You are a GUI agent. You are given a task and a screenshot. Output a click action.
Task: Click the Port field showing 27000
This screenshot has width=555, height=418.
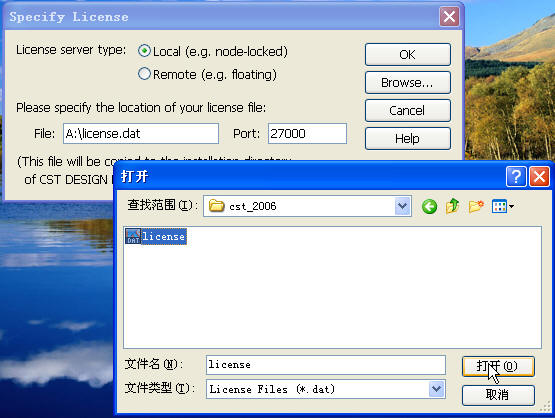point(307,133)
